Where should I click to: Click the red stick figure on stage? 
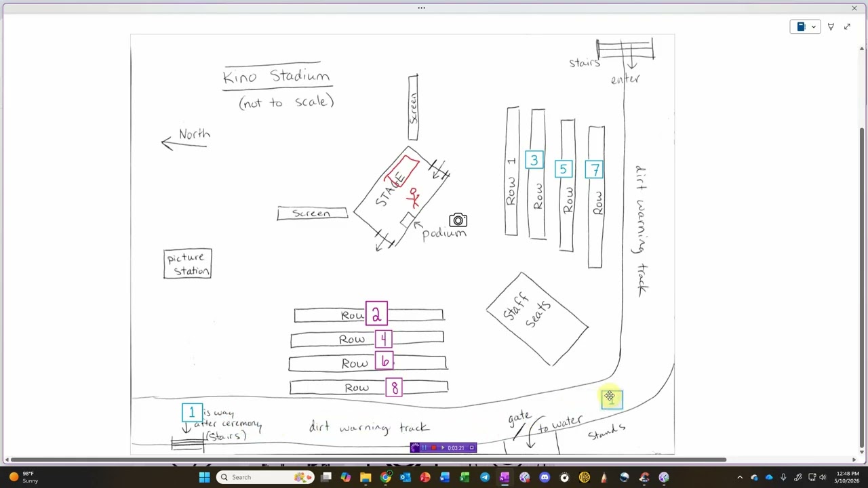pos(413,197)
